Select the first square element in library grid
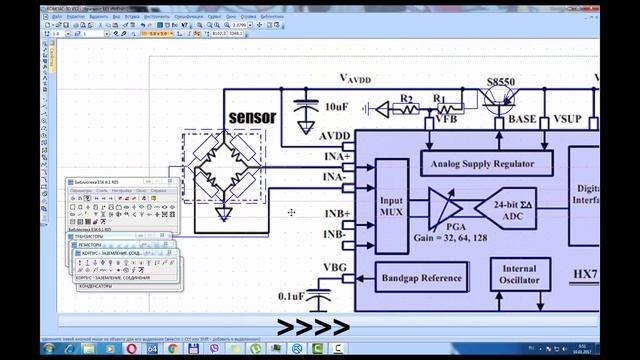This screenshot has width=640, height=360. click(72, 207)
